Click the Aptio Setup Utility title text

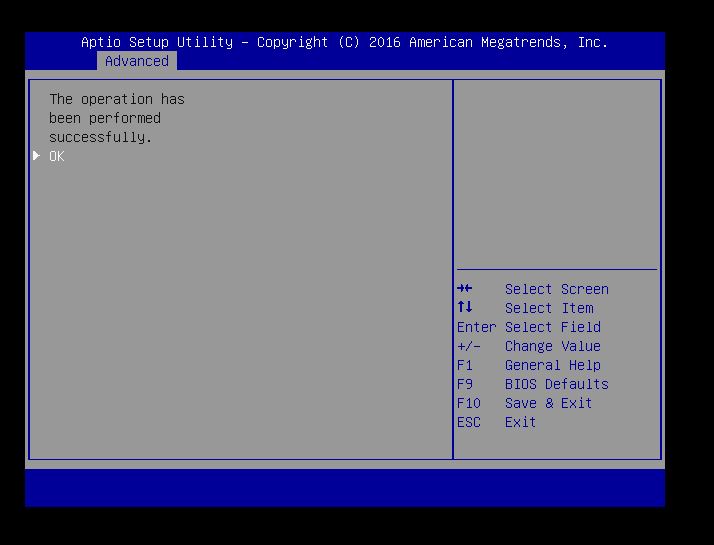[344, 42]
